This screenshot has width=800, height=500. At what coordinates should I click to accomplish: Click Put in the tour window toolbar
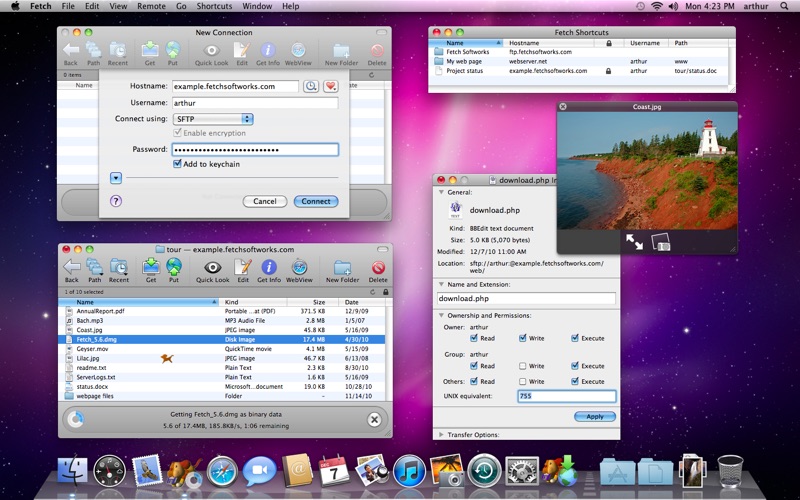click(173, 270)
